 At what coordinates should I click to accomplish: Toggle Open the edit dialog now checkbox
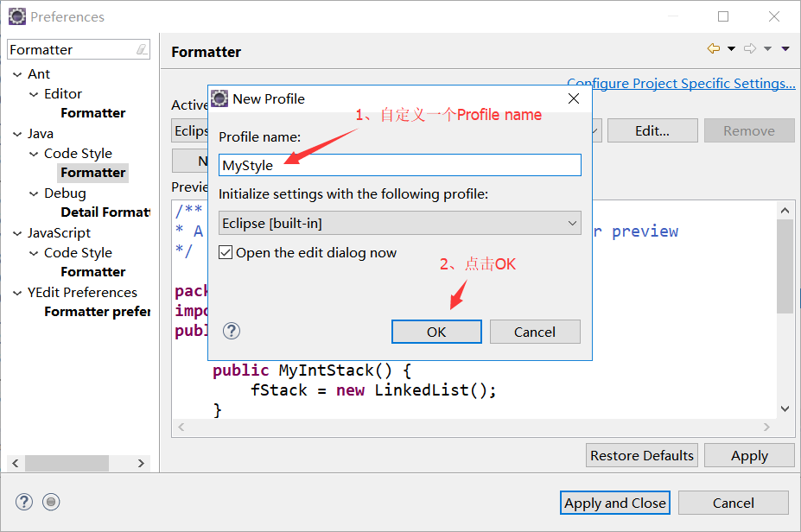(x=226, y=253)
